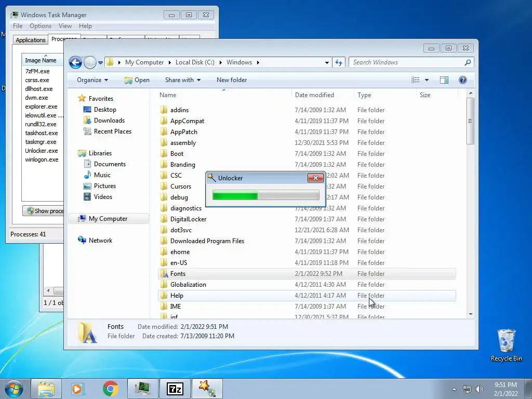This screenshot has width=532, height=399.
Task: Select My Computer in navigation pane
Action: coord(108,219)
